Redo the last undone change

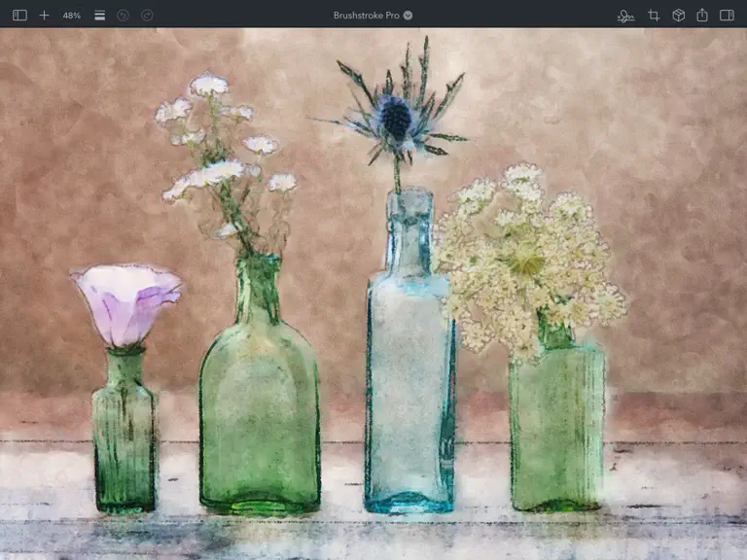point(147,16)
